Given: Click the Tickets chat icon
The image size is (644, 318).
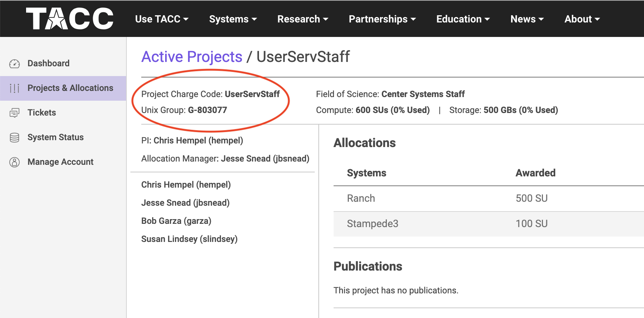Looking at the screenshot, I should click(x=14, y=113).
